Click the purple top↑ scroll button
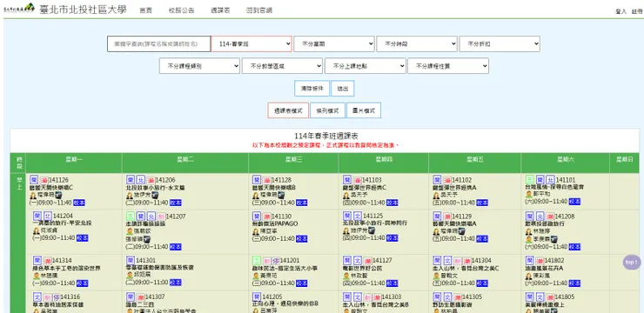 (631, 262)
